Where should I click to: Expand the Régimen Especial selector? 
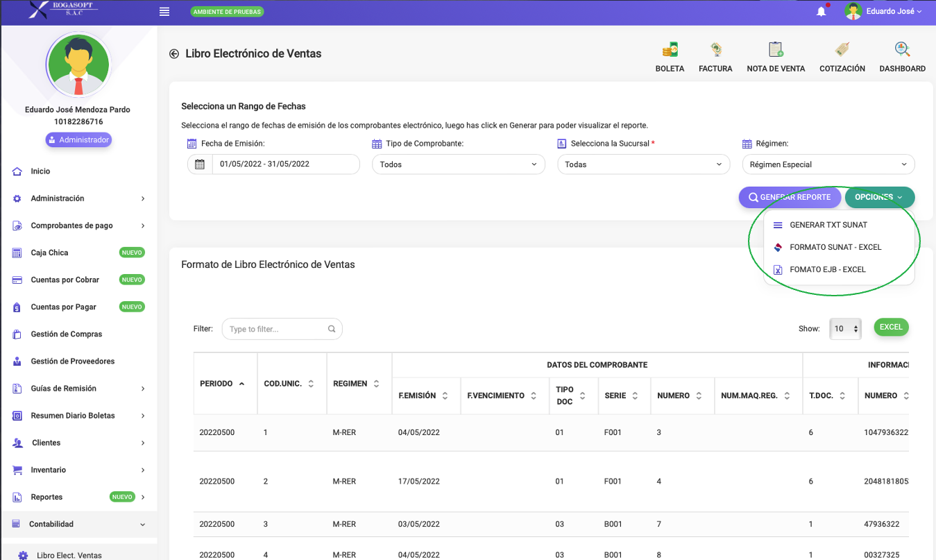pyautogui.click(x=828, y=164)
